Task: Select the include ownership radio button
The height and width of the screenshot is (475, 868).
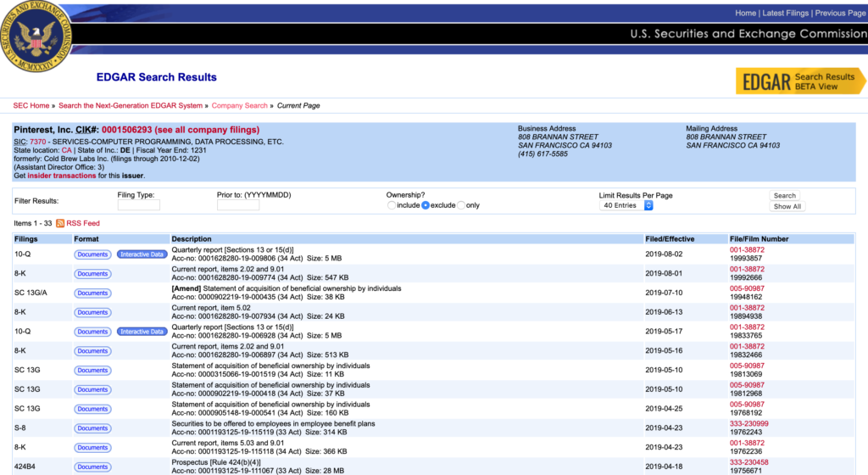Action: tap(392, 205)
